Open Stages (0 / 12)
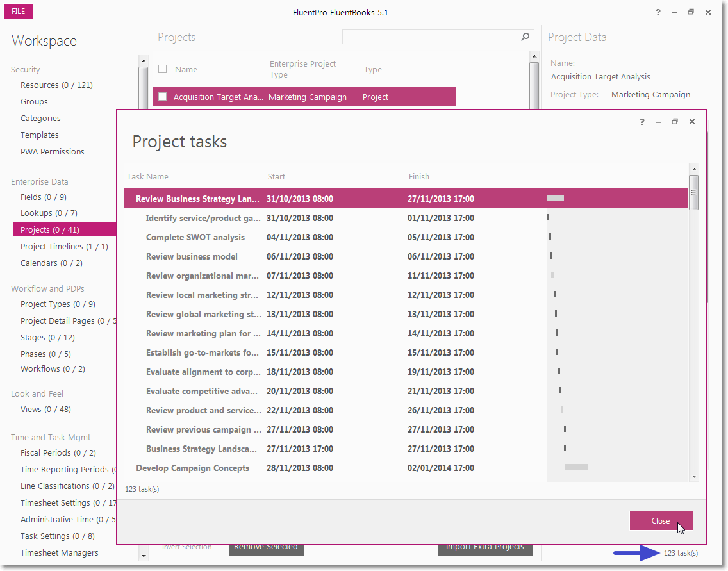 click(x=47, y=338)
